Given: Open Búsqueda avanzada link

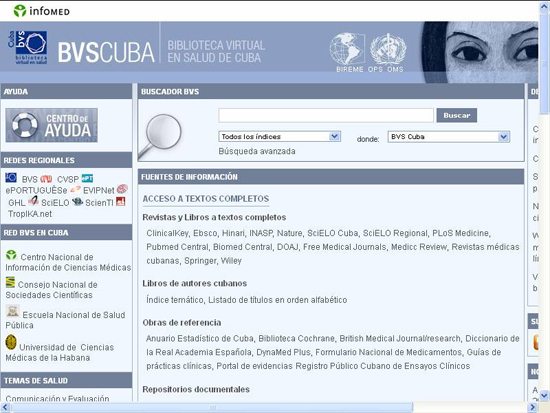Looking at the screenshot, I should pyautogui.click(x=257, y=151).
